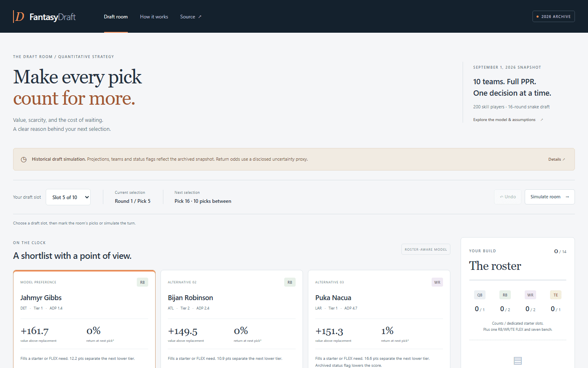Click the 'September 1, 2026 Snapshot' label
The width and height of the screenshot is (588, 368).
tap(507, 67)
